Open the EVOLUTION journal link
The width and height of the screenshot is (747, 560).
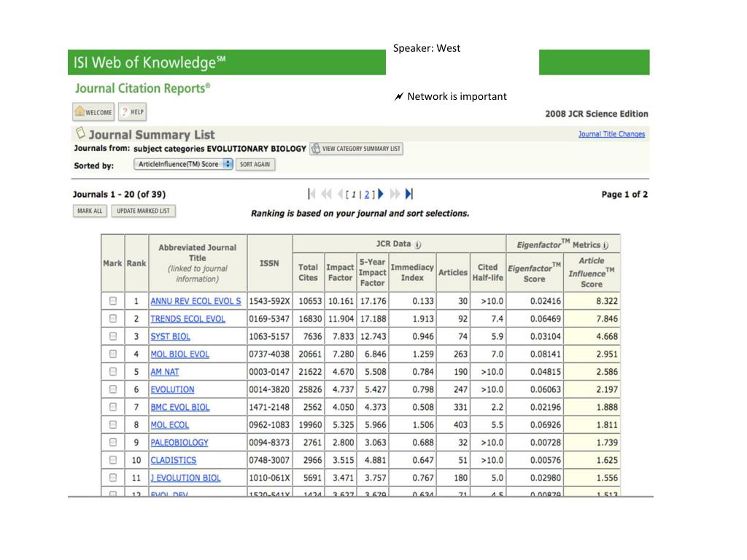172,389
